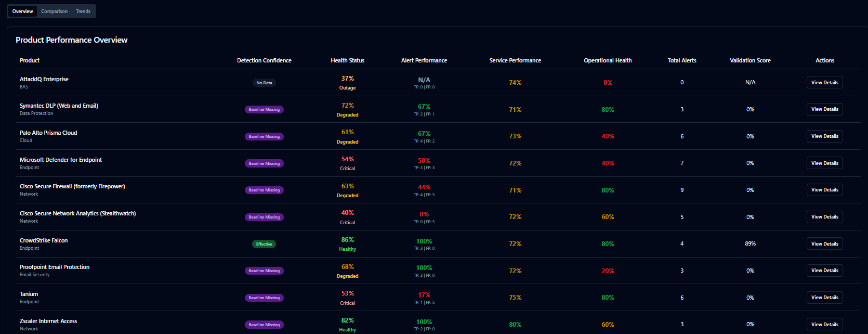View Details for Microsoft Defender for Endpoint

tap(824, 163)
